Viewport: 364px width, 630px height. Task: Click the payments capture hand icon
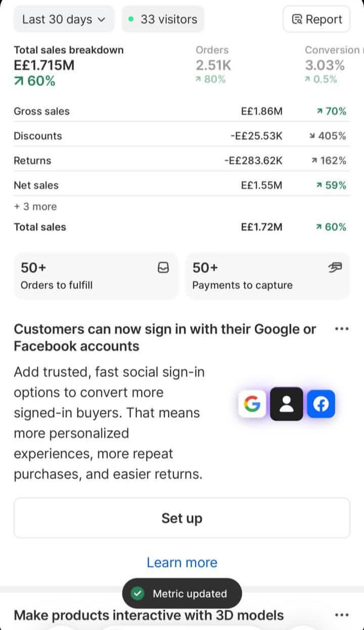[335, 268]
